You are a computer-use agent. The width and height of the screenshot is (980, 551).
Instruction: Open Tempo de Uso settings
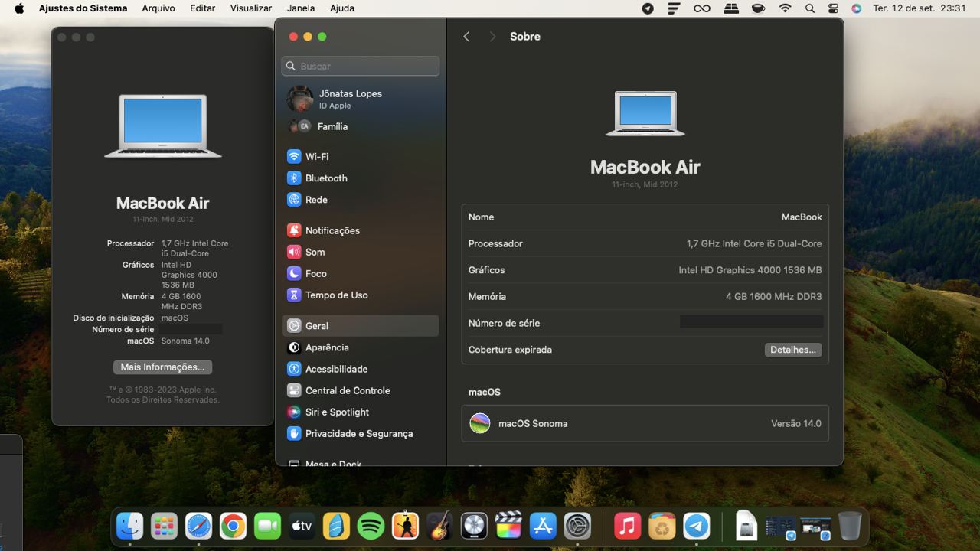coord(336,295)
